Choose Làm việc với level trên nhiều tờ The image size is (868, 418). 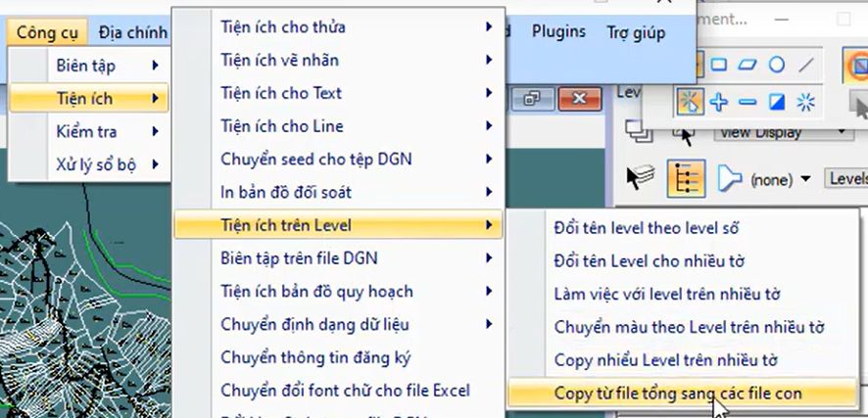point(683,294)
